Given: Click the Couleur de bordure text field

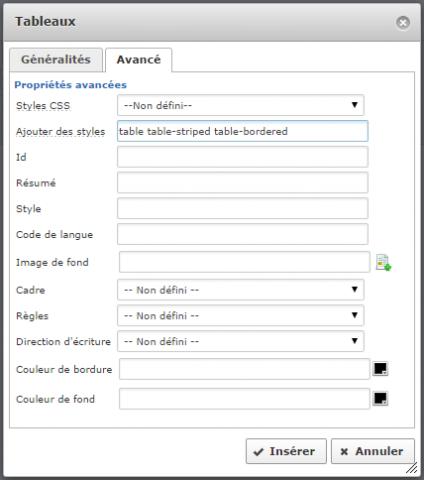Looking at the screenshot, I should pos(244,369).
